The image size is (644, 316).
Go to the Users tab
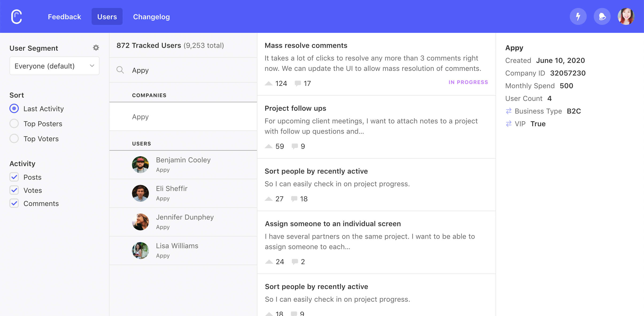tap(107, 17)
